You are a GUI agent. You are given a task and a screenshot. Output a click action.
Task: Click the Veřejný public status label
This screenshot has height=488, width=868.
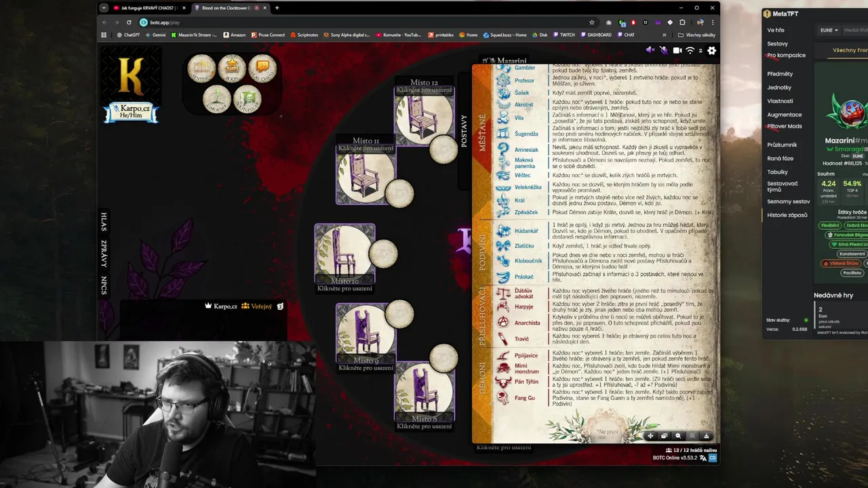(x=257, y=306)
